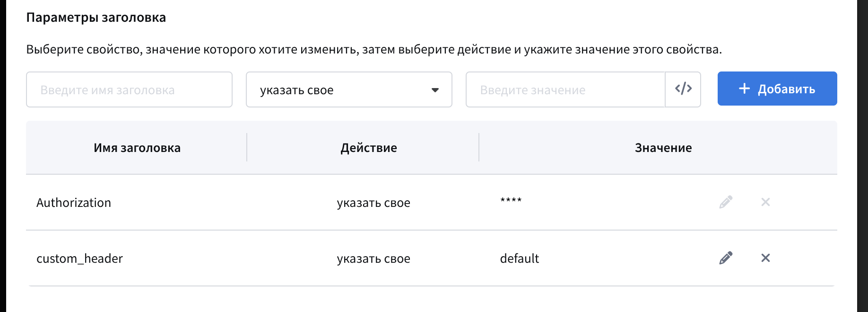The image size is (868, 312).
Task: Click the "Параметры заголовка" section title
Action: 96,18
